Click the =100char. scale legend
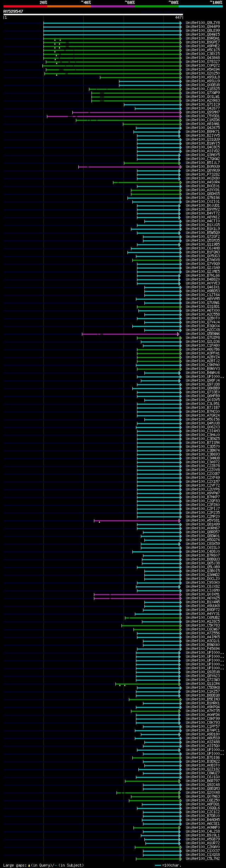 coord(168,865)
